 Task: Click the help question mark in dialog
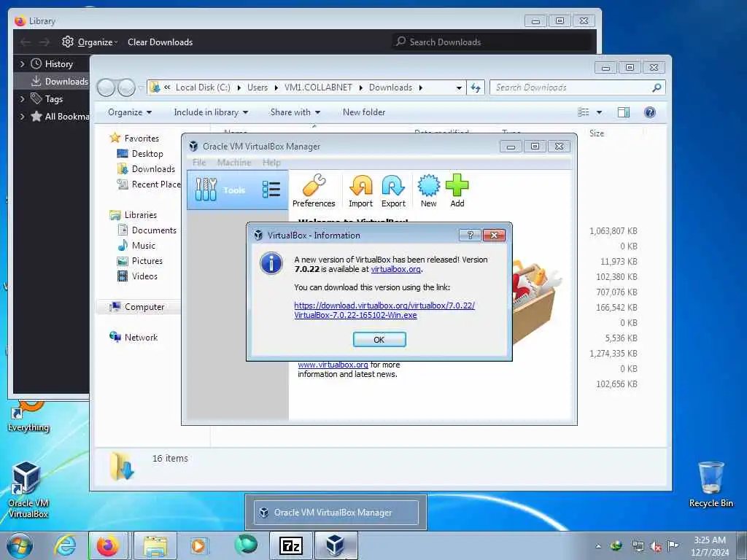click(470, 236)
